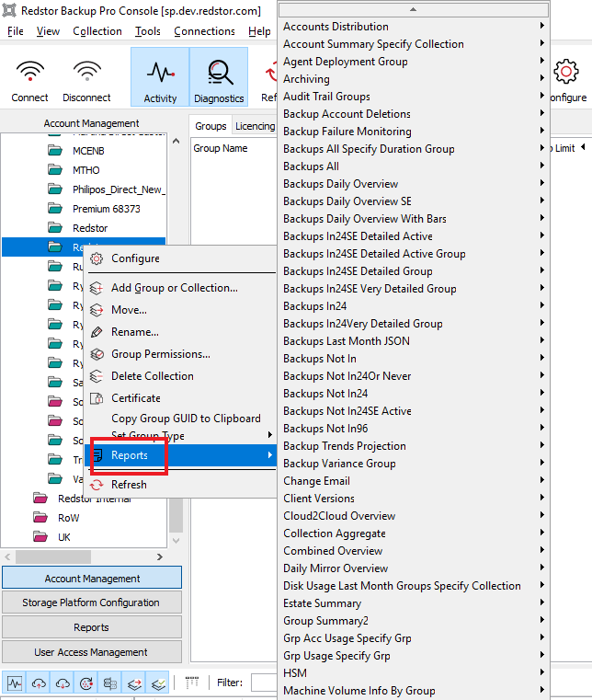This screenshot has width=592, height=700.
Task: Click the User Access Management button
Action: click(x=92, y=652)
